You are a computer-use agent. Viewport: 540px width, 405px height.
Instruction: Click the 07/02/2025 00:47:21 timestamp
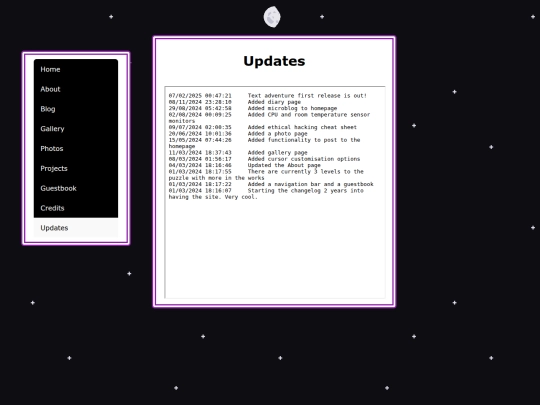pyautogui.click(x=200, y=95)
